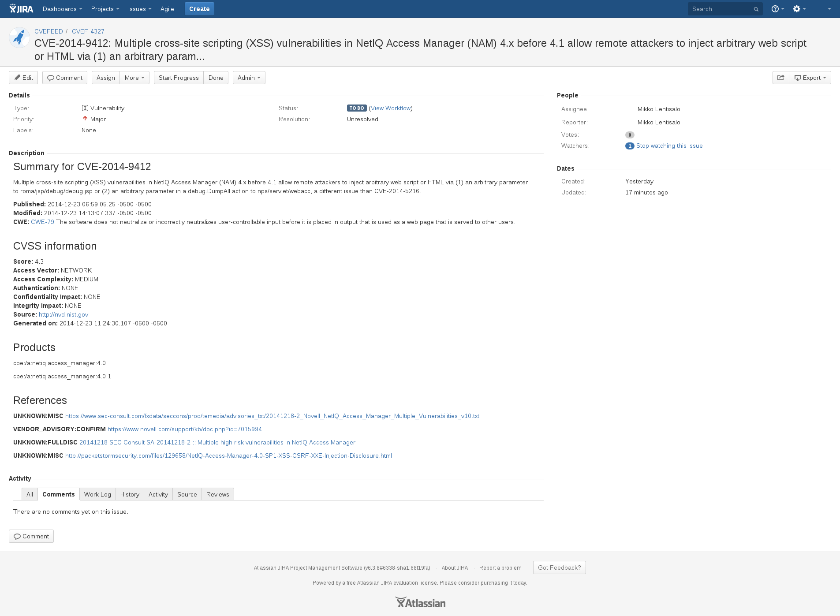Click the About JIRA footer link
This screenshot has width=840, height=616.
coord(455,568)
